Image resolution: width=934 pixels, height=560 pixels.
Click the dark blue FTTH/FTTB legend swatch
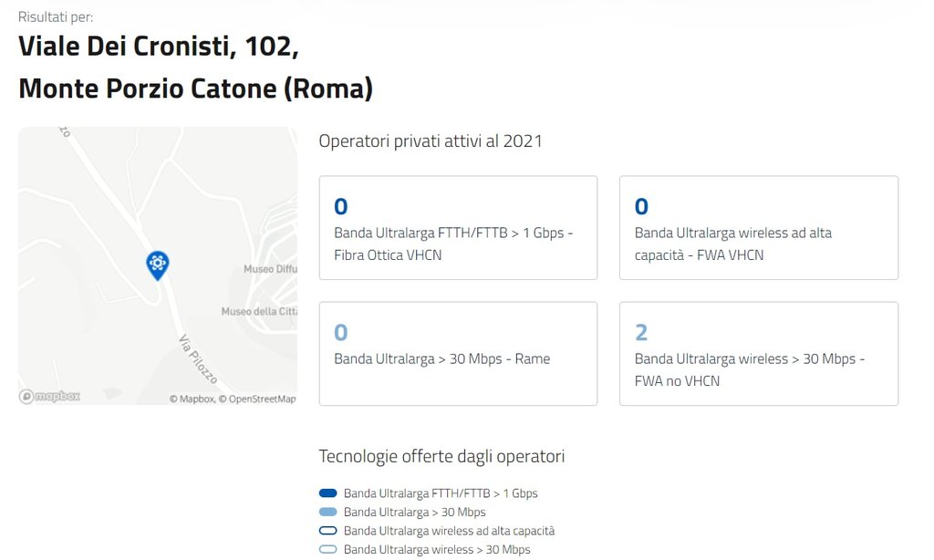(x=328, y=493)
